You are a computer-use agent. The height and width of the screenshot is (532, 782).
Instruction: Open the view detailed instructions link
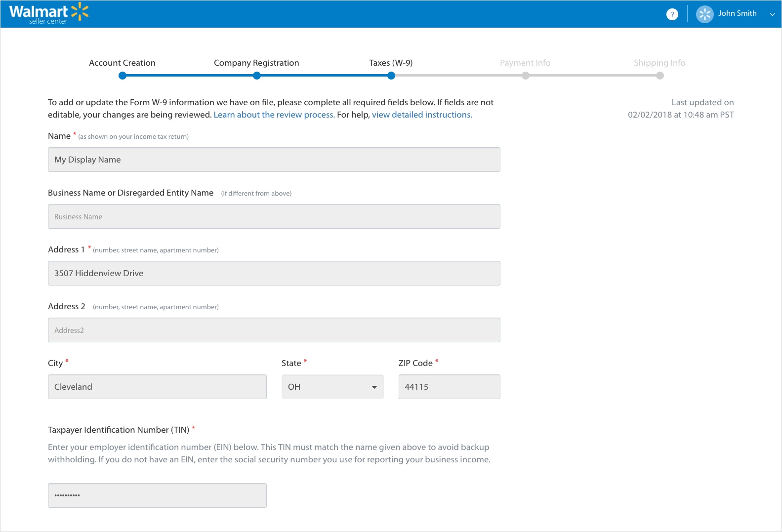[422, 115]
